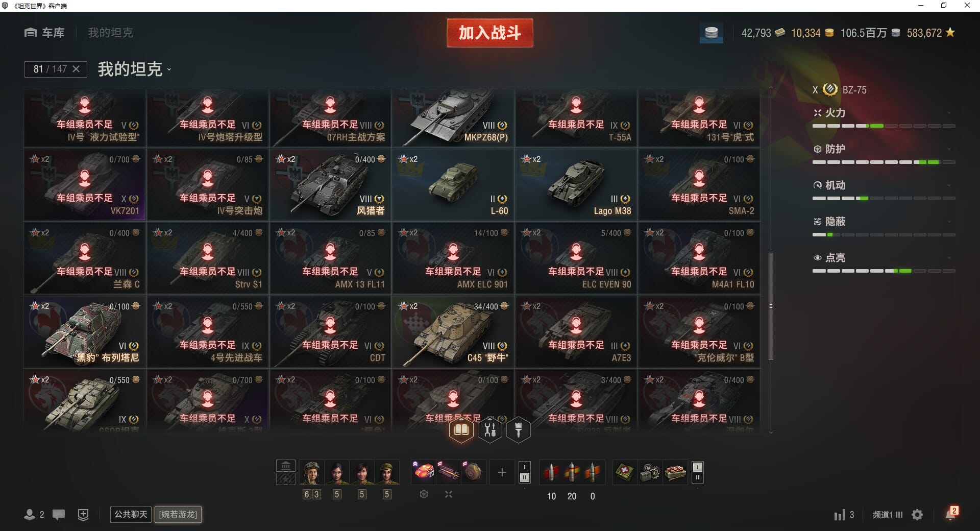
Task: Click the tank list vertical scrollbar
Action: tap(771, 306)
